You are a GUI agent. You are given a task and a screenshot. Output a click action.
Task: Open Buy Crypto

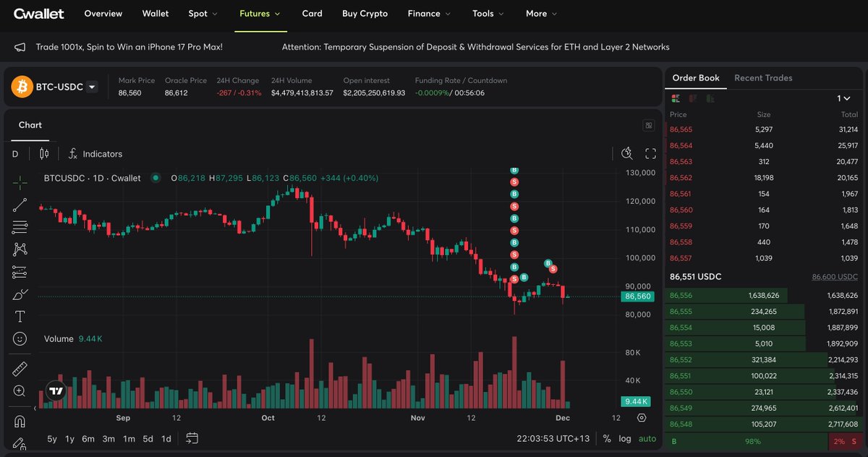365,13
